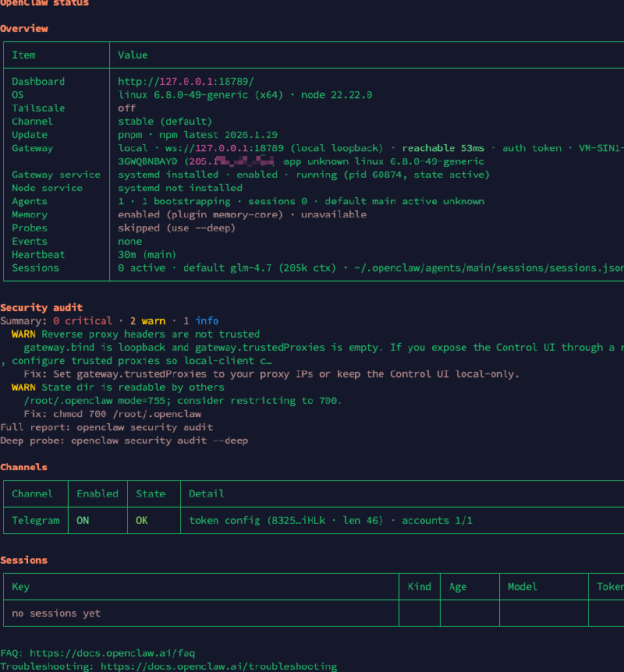Viewport: 624px width, 672px height.
Task: Select the Security audit heading
Action: click(41, 307)
